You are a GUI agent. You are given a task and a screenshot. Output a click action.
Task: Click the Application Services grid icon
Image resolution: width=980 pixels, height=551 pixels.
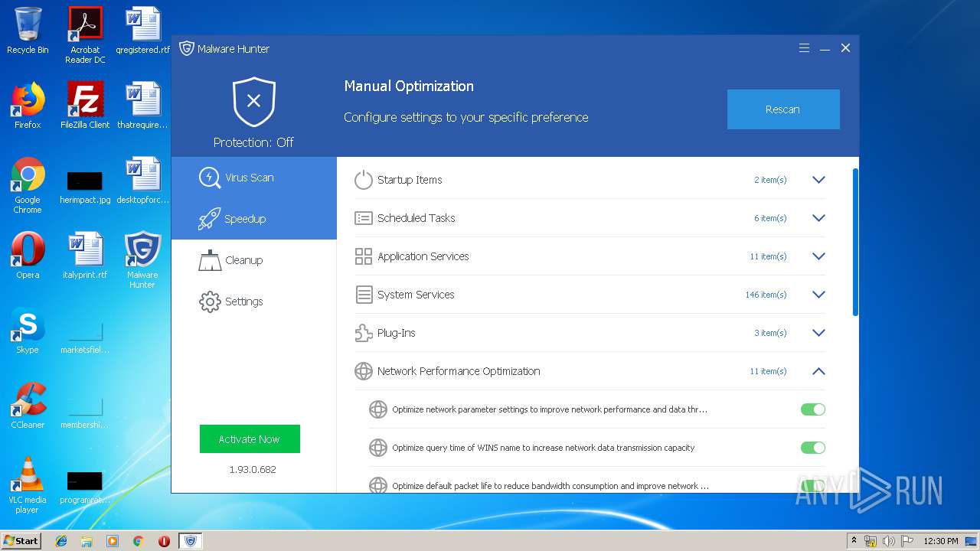coord(363,256)
